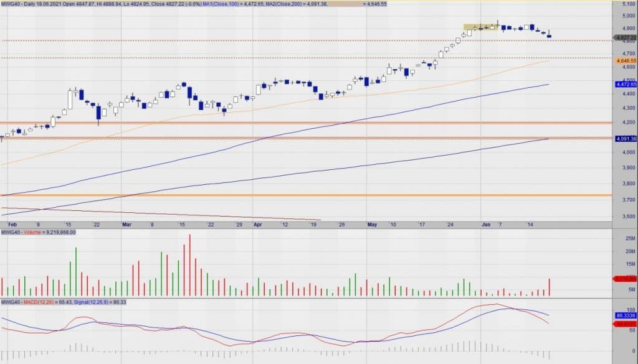638x364 pixels.
Task: Select the most recent candlestick on price chart
Action: click(549, 35)
